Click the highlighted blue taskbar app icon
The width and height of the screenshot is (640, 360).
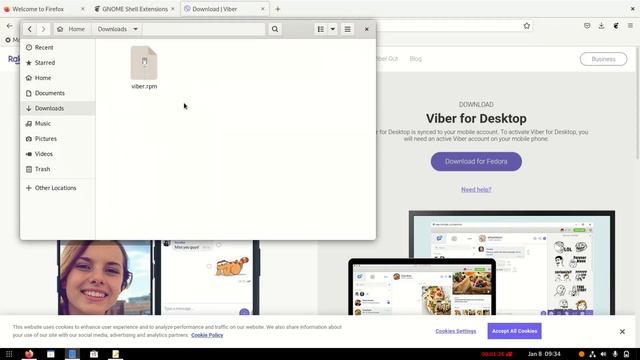coord(72,354)
